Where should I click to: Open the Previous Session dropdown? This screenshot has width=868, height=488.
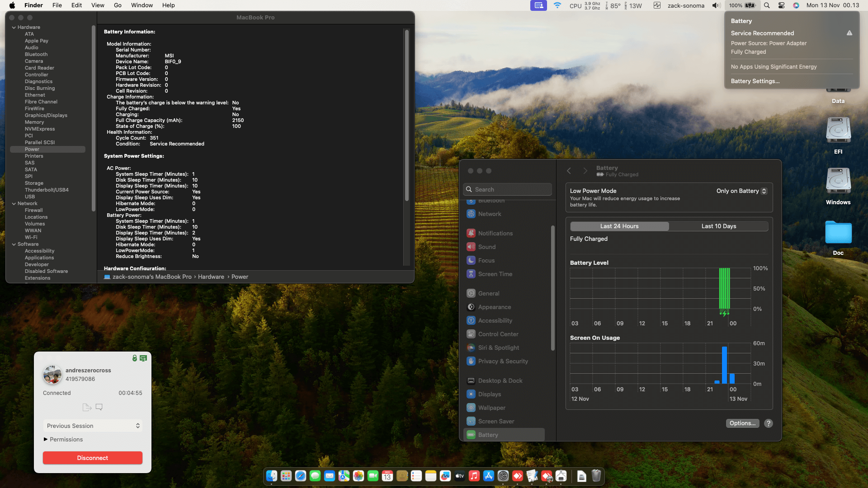point(93,426)
